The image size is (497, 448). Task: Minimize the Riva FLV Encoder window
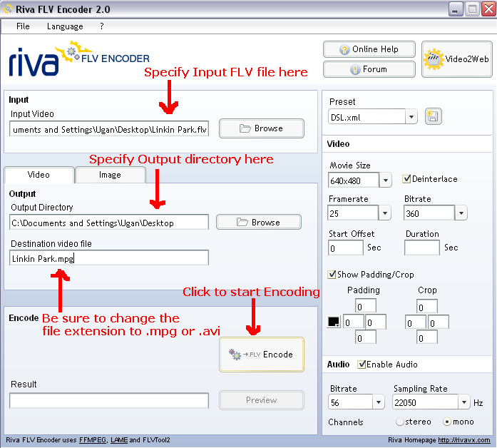click(456, 9)
